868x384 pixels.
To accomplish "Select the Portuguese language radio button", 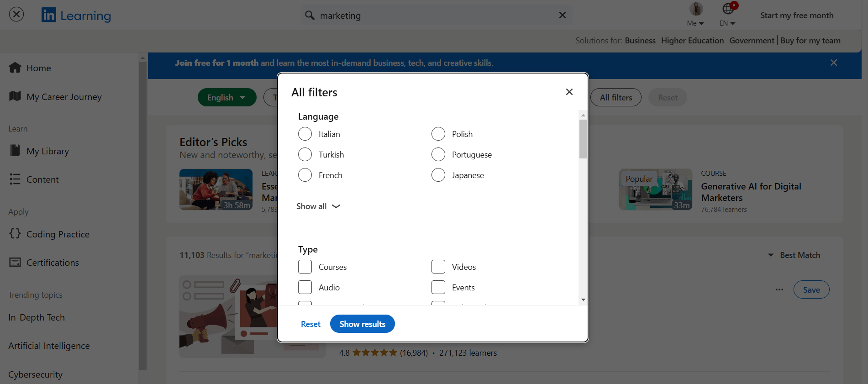I will [438, 154].
